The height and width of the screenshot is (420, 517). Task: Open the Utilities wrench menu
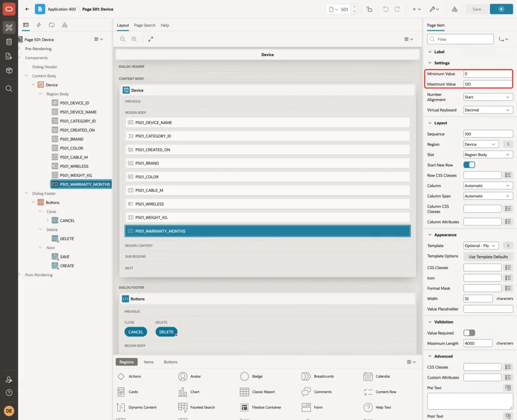pos(434,9)
